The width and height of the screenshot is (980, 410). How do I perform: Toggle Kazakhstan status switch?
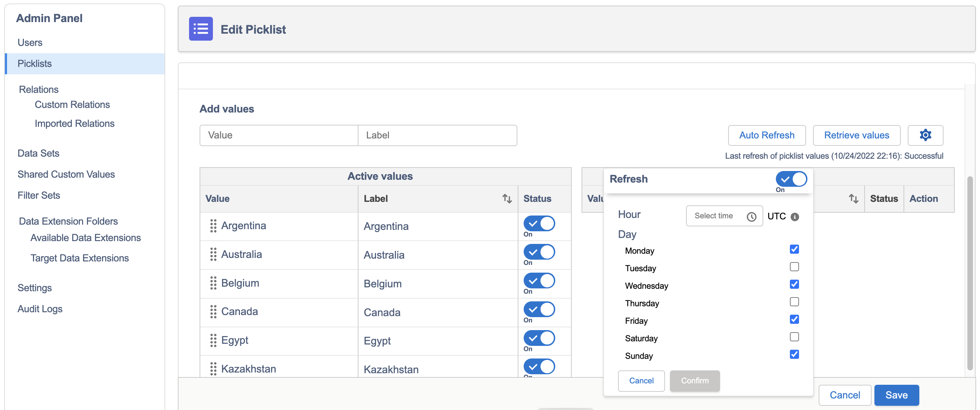pos(539,367)
